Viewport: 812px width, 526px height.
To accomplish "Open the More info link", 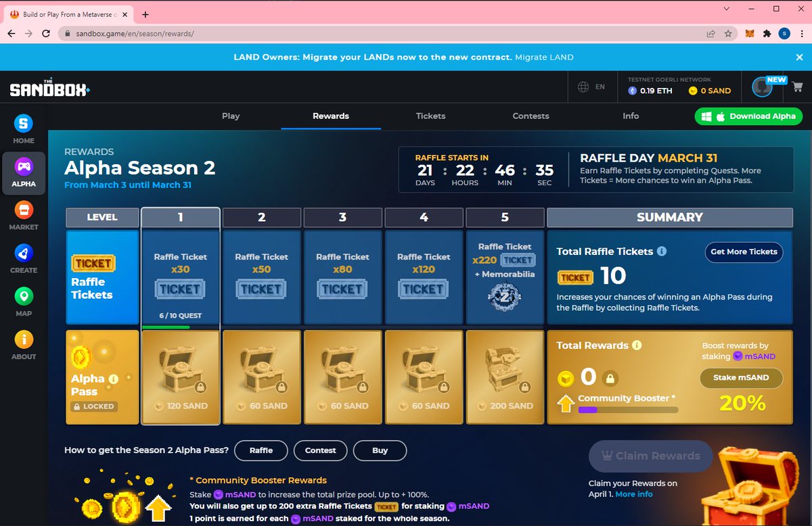I will coord(634,494).
